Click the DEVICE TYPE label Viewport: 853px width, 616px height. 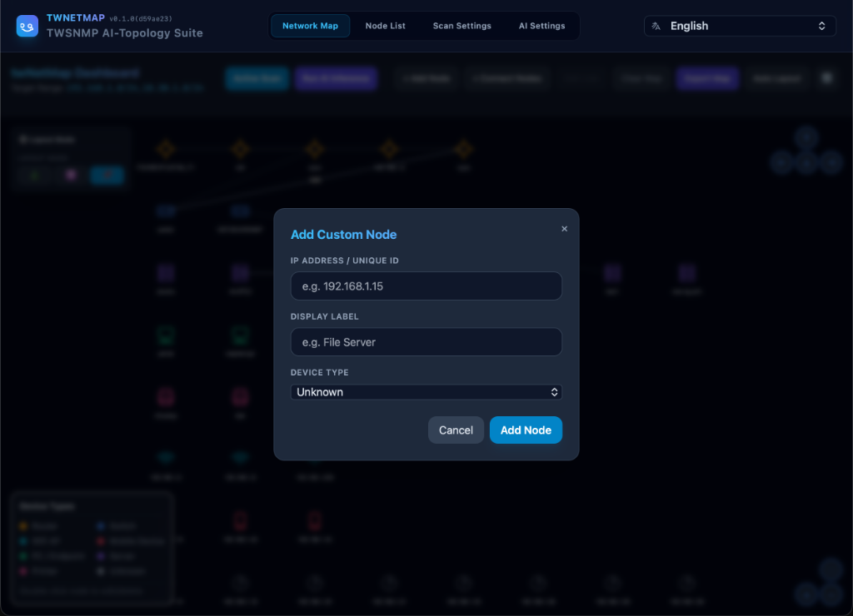pos(319,372)
